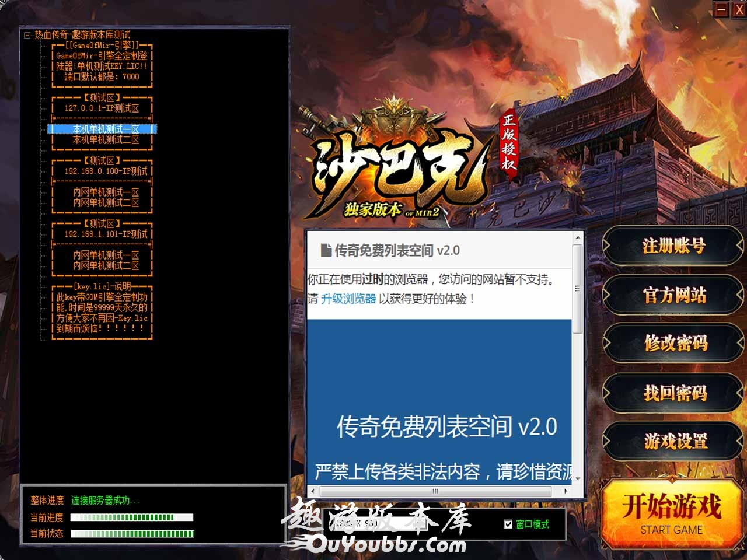Click the browser panel's scroll right arrow
Screen dimensions: 747x560
tap(566, 491)
